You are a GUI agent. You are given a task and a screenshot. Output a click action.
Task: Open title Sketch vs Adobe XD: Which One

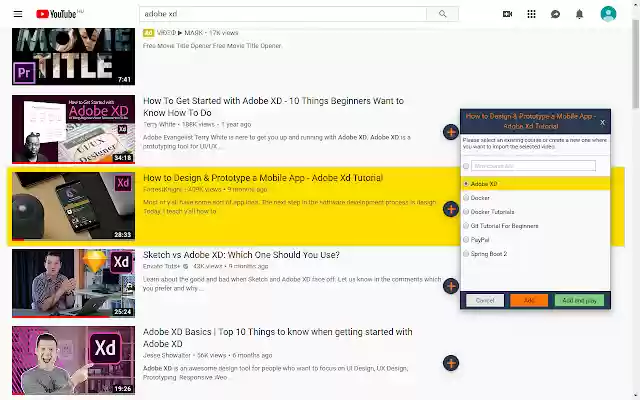click(x=241, y=255)
